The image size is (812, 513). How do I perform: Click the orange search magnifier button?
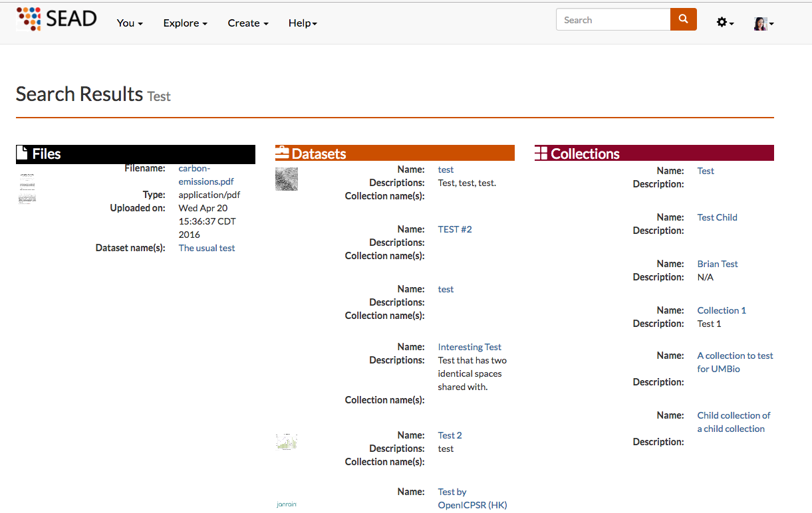tap(683, 20)
